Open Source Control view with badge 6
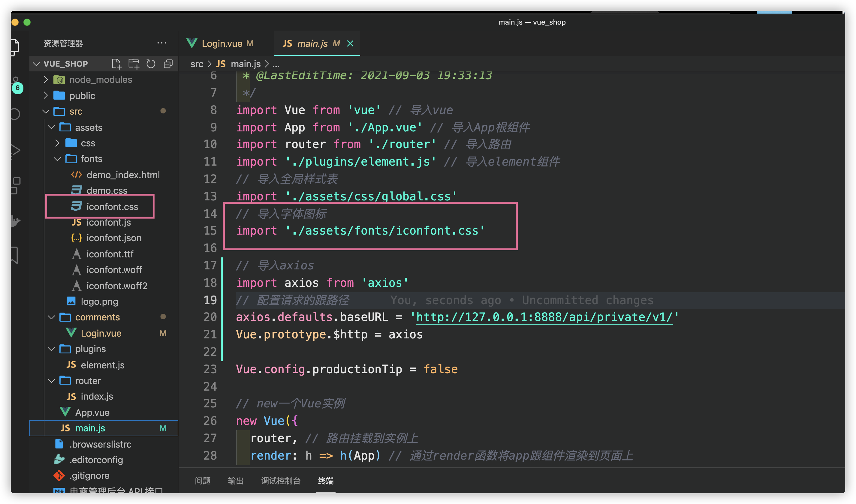856x504 pixels. (x=16, y=85)
